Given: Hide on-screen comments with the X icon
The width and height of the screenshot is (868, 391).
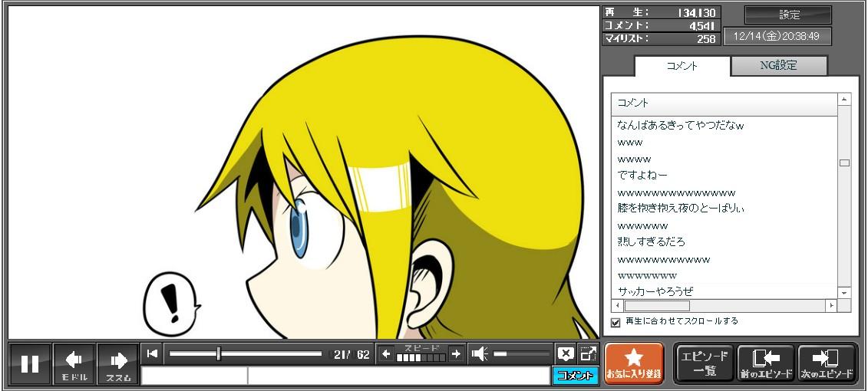Looking at the screenshot, I should coord(566,353).
